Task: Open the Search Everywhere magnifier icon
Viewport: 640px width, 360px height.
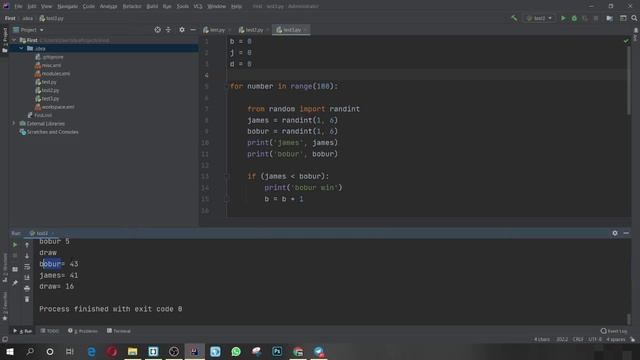Action: 634,18
